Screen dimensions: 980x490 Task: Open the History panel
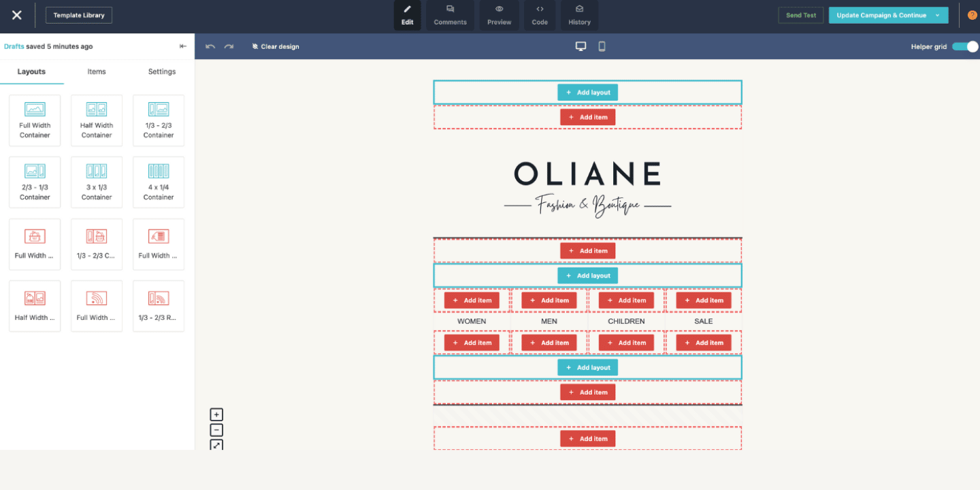[x=579, y=15]
